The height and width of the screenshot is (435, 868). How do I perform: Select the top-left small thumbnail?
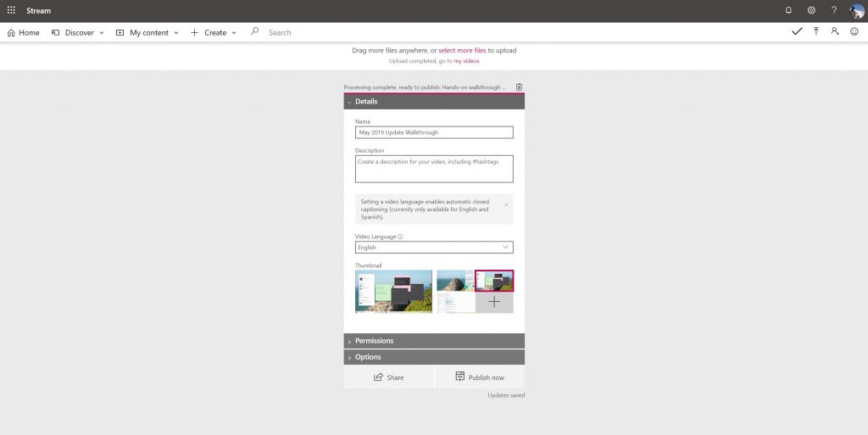[455, 281]
